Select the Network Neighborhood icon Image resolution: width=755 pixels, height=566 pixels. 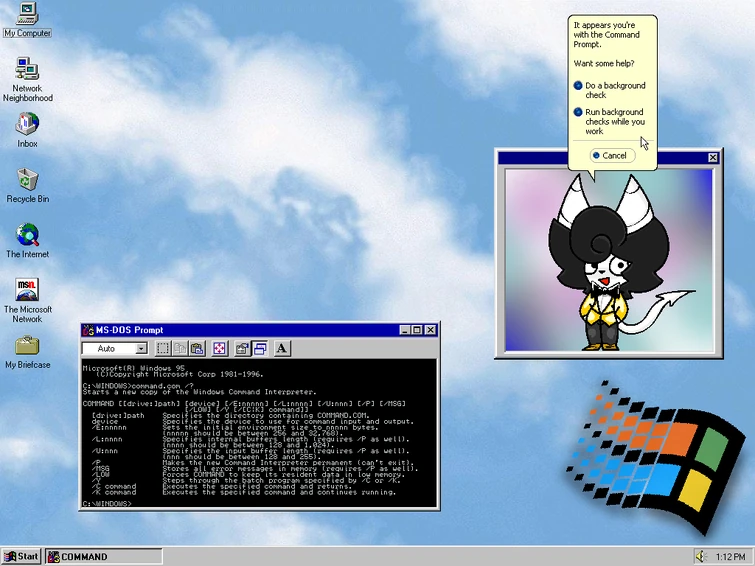(x=27, y=79)
